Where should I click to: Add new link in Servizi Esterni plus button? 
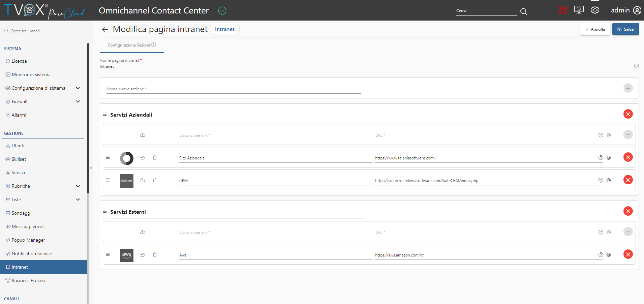point(628,232)
